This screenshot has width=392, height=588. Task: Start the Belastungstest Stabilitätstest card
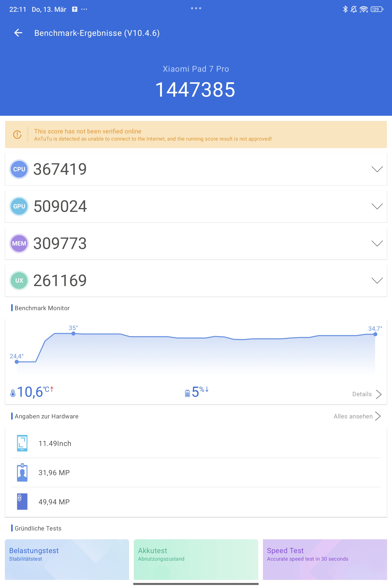[67, 560]
